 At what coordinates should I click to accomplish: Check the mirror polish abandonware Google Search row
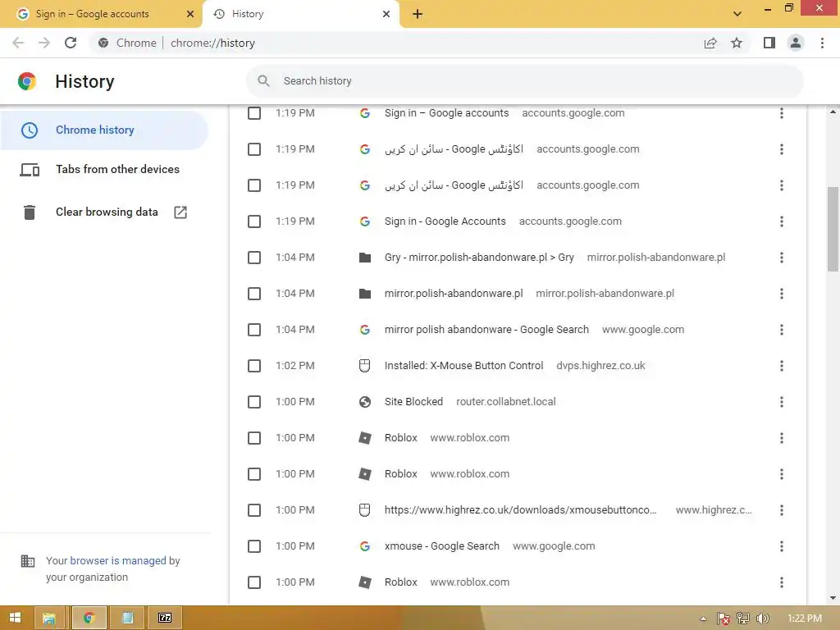click(254, 330)
